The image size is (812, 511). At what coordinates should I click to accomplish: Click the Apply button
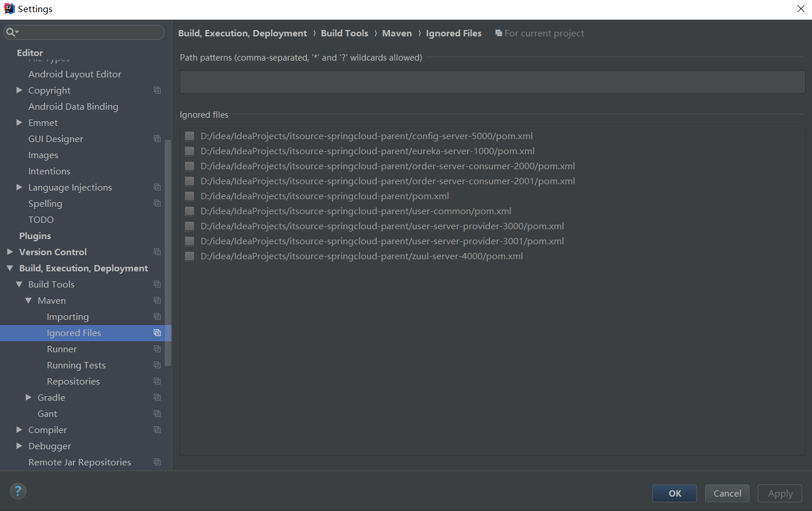coord(780,493)
